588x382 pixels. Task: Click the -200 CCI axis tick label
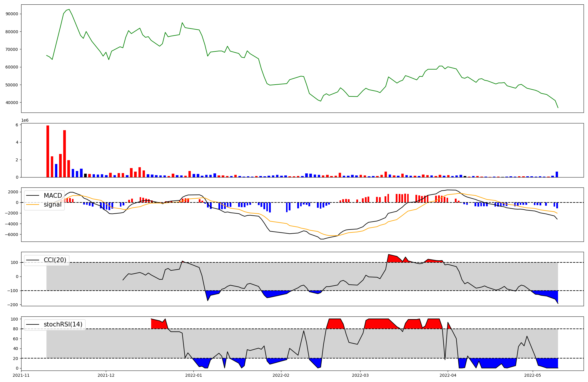pyautogui.click(x=12, y=305)
